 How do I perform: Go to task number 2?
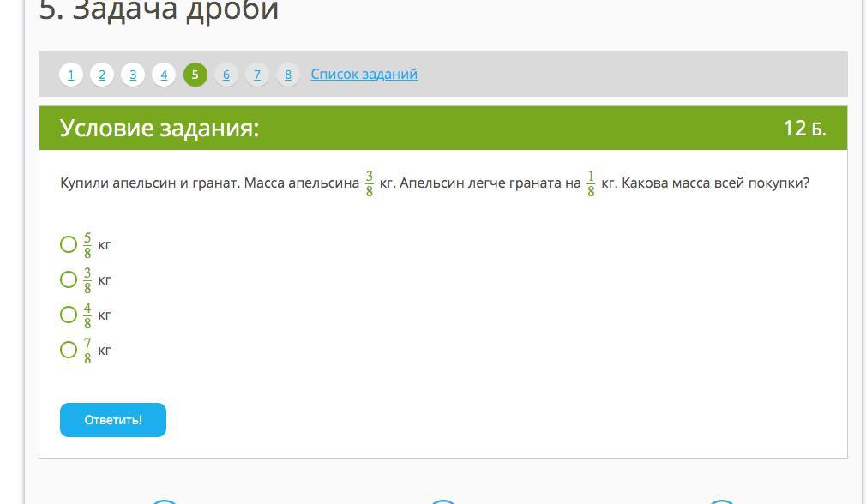point(102,75)
